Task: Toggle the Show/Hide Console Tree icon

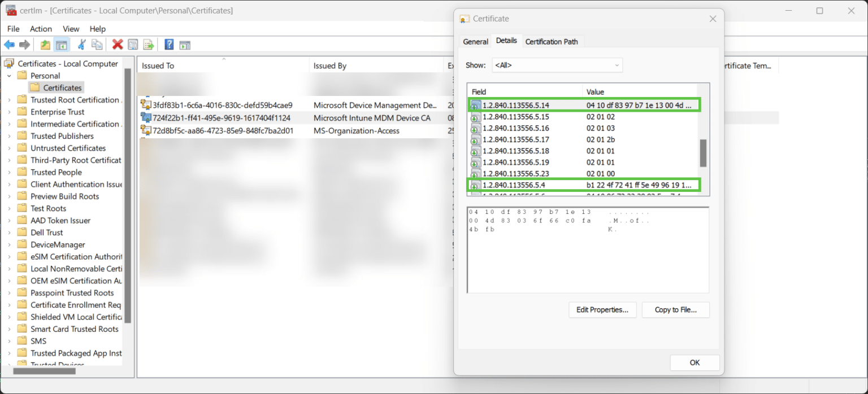Action: 60,44
